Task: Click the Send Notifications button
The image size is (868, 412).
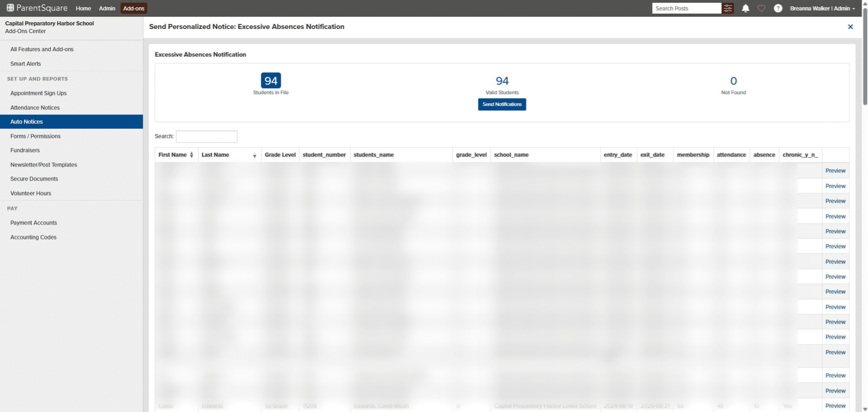Action: pos(502,105)
